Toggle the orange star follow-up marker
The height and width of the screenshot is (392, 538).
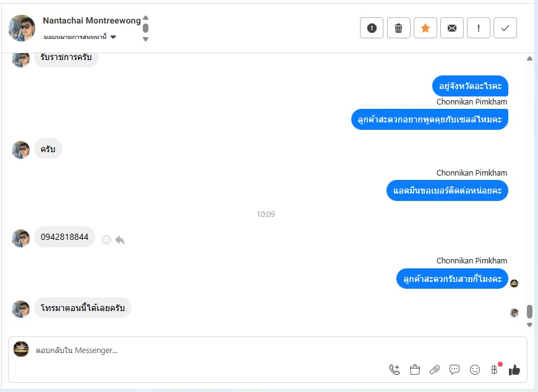425,28
